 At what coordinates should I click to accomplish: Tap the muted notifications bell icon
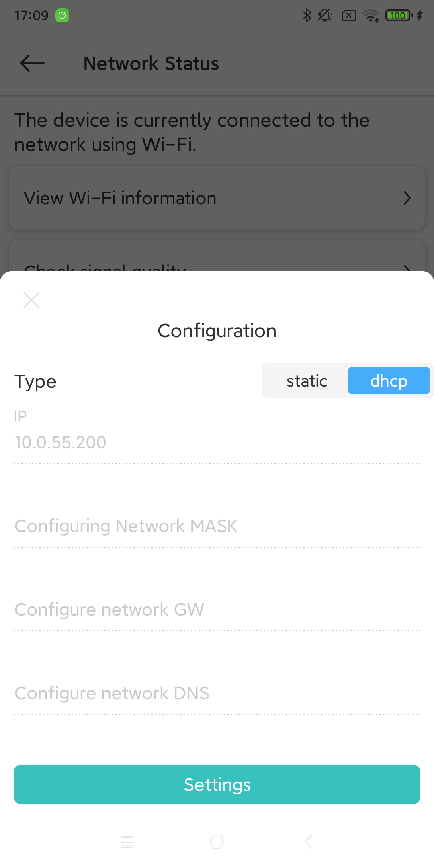tap(324, 16)
